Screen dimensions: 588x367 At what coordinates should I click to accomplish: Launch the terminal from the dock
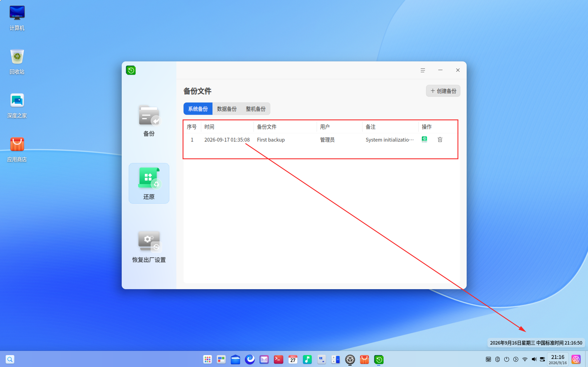(278, 359)
